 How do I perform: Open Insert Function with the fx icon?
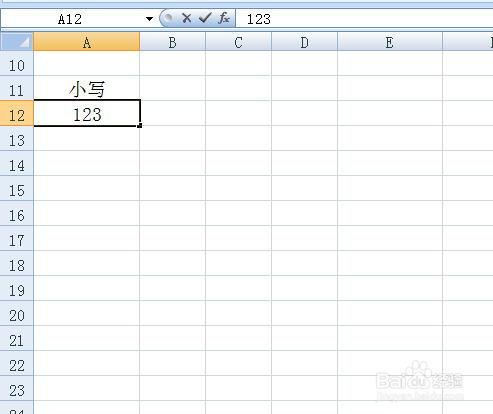(x=224, y=18)
